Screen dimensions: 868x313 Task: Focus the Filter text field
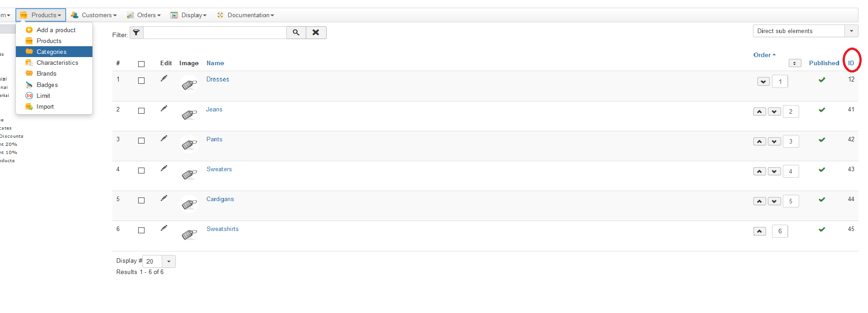[215, 33]
